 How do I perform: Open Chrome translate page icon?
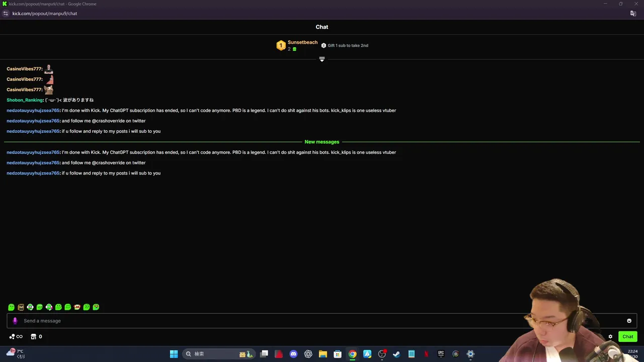(633, 14)
